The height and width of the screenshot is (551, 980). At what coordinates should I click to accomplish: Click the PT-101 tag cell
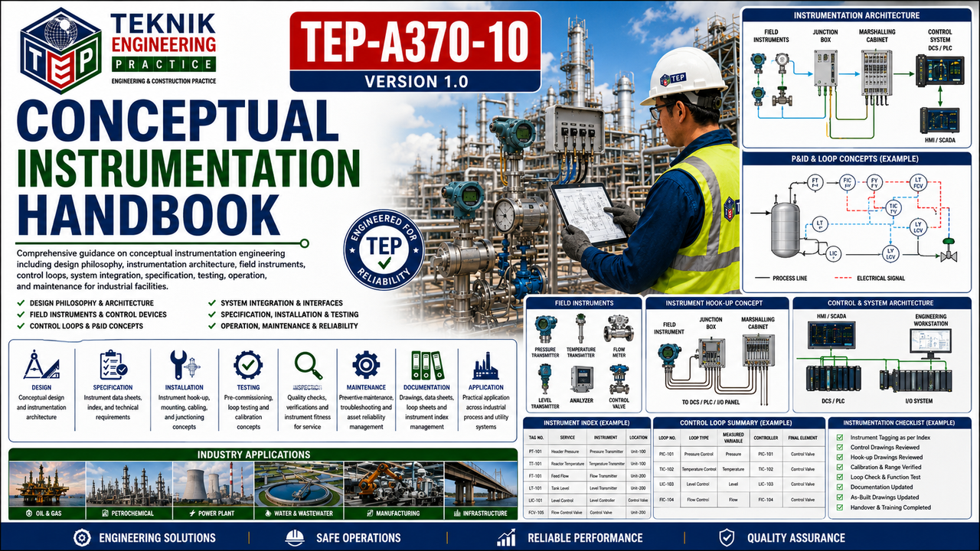point(536,452)
